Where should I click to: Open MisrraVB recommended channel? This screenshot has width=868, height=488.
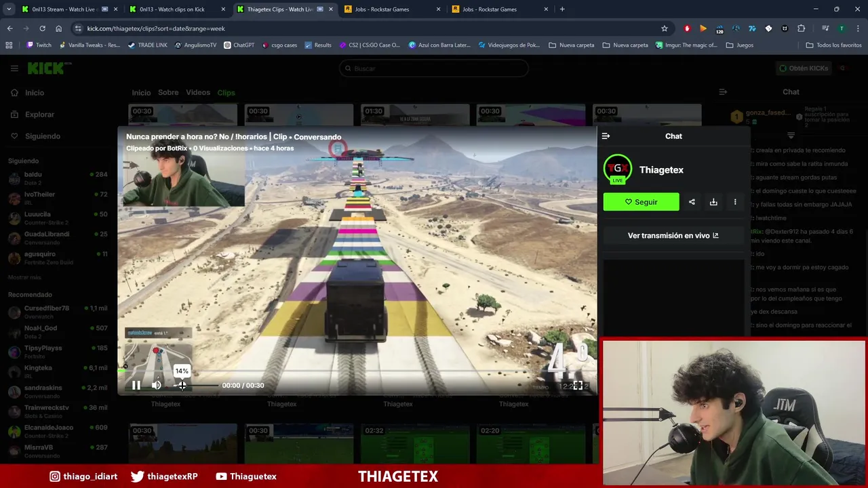tap(58, 451)
